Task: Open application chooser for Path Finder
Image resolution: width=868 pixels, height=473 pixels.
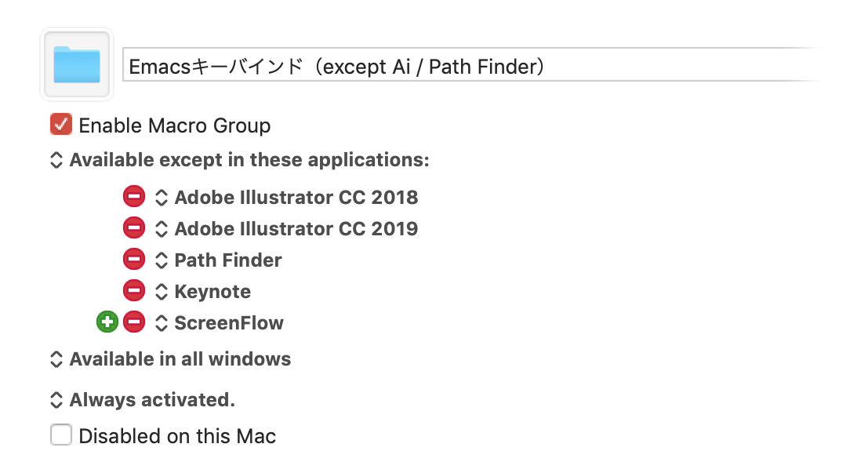Action: point(219,260)
